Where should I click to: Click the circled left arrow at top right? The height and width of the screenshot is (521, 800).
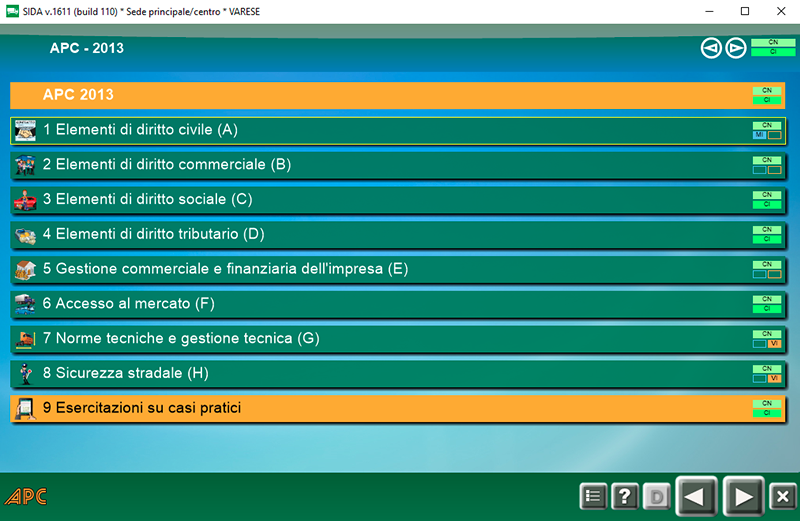coord(711,48)
